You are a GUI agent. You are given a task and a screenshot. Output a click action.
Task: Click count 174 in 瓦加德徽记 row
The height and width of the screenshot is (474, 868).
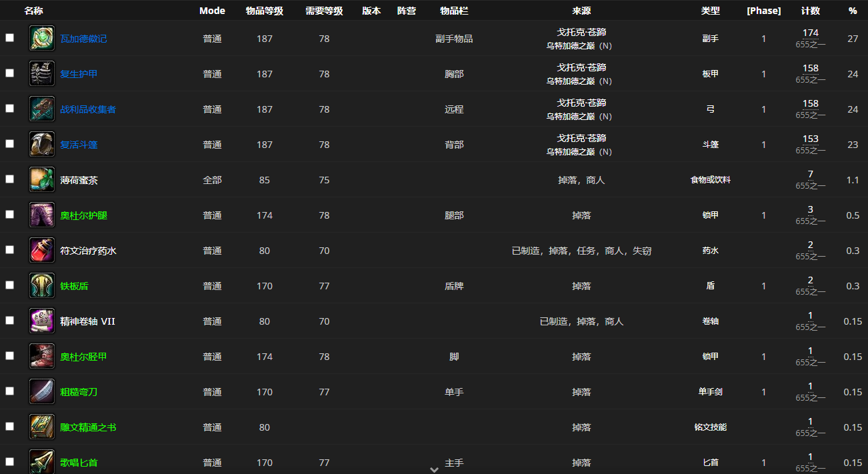[x=811, y=33]
